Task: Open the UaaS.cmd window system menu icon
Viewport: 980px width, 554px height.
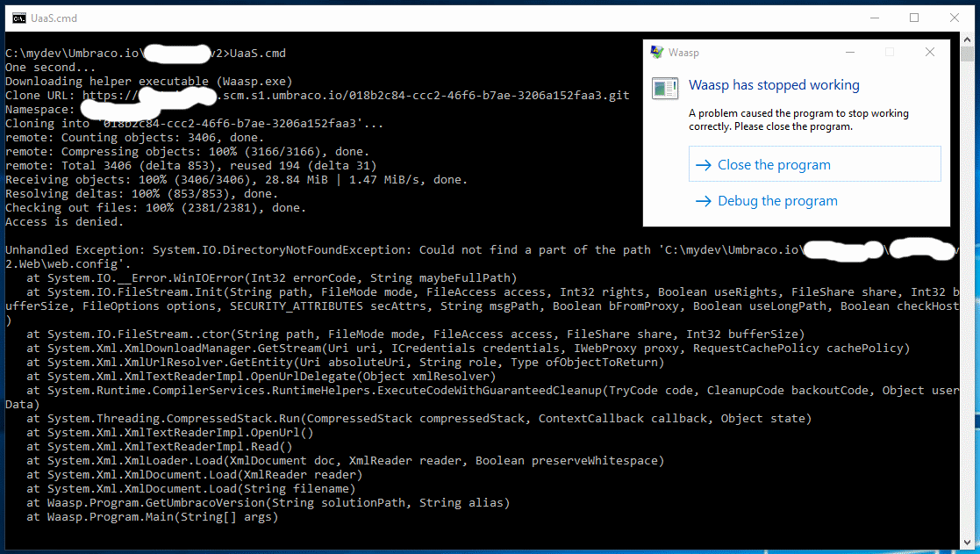Action: tap(18, 18)
